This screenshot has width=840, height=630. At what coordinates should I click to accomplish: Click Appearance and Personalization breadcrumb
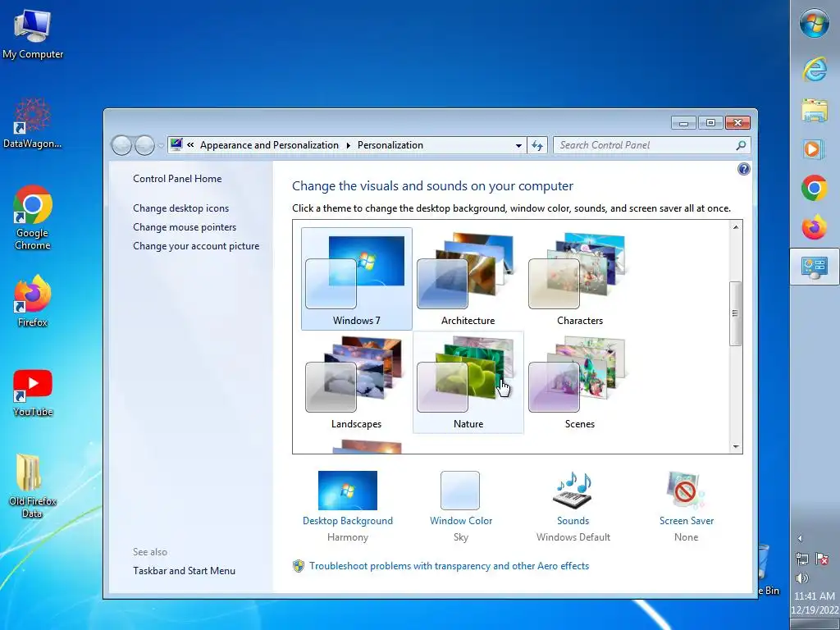pos(269,145)
